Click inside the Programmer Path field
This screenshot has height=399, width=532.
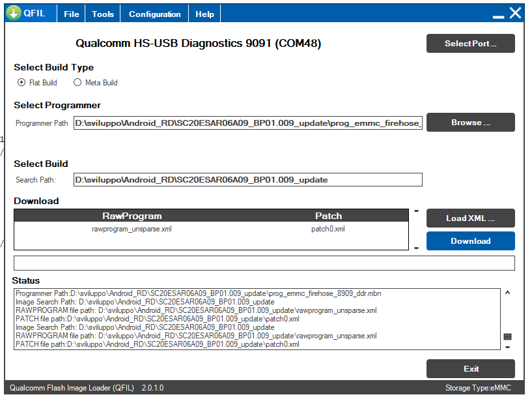(x=247, y=123)
